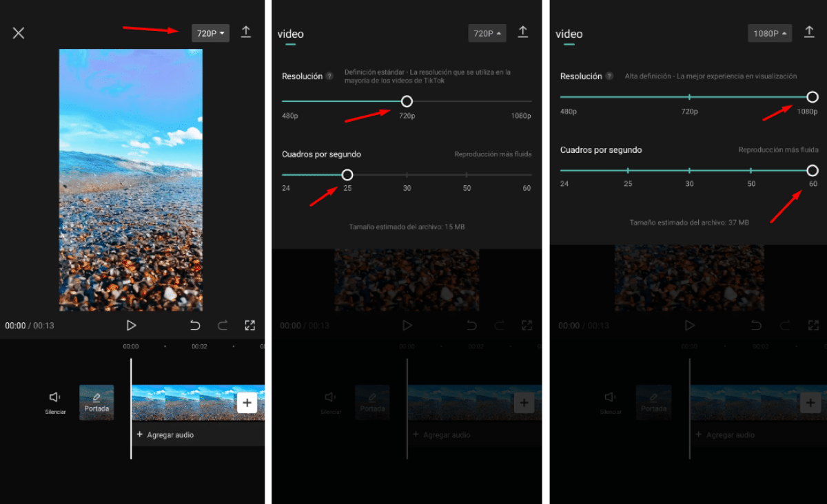Click the resolution slider handle set at 720p
This screenshot has width=827, height=504.
tap(407, 101)
